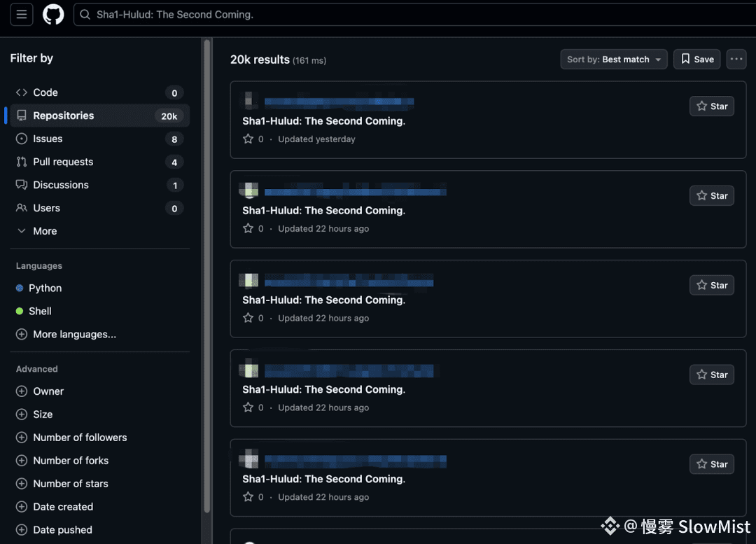The height and width of the screenshot is (544, 756).
Task: Click the plus icon beside Number of followers
Action: [x=21, y=438]
